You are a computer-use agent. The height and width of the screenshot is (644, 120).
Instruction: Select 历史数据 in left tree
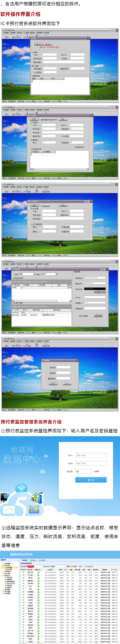[x=9, y=578]
